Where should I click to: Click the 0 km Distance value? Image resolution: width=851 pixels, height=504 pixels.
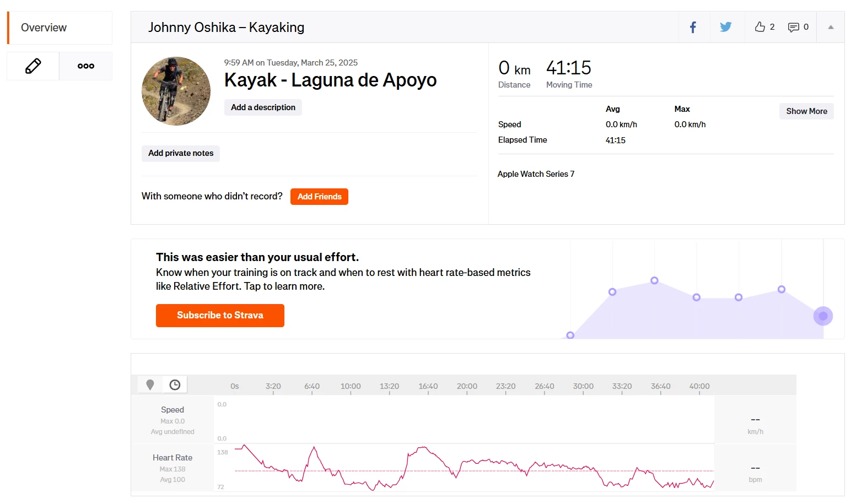pyautogui.click(x=514, y=68)
